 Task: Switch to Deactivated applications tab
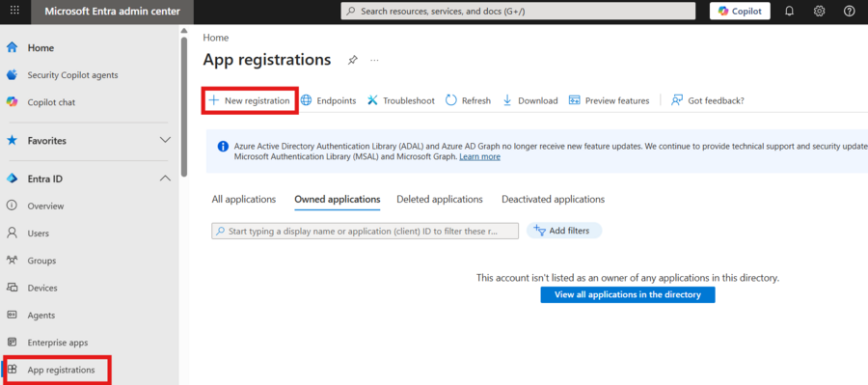tap(553, 199)
